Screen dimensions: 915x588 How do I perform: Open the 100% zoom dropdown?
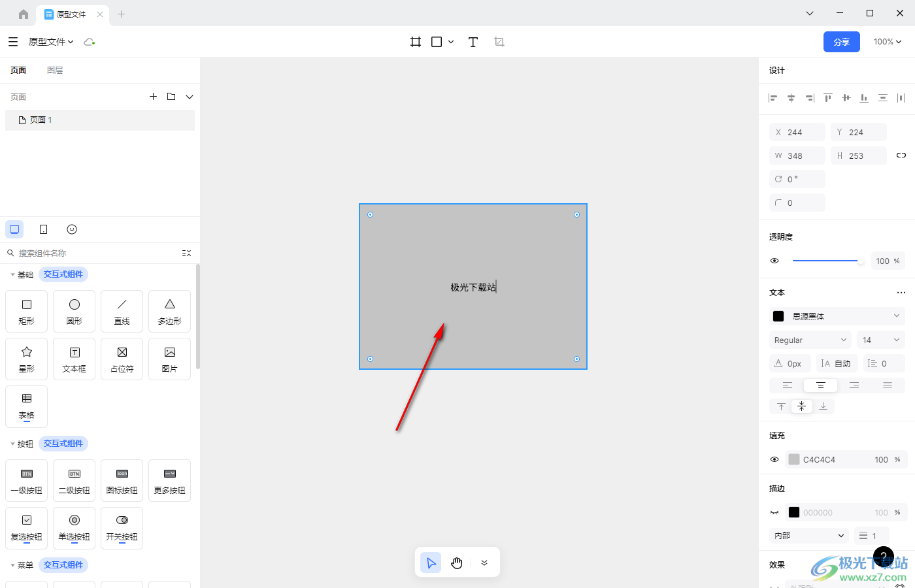pyautogui.click(x=888, y=42)
